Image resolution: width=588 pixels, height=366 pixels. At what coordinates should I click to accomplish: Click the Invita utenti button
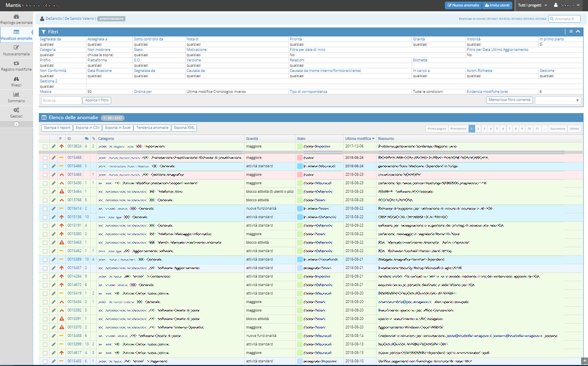point(497,5)
